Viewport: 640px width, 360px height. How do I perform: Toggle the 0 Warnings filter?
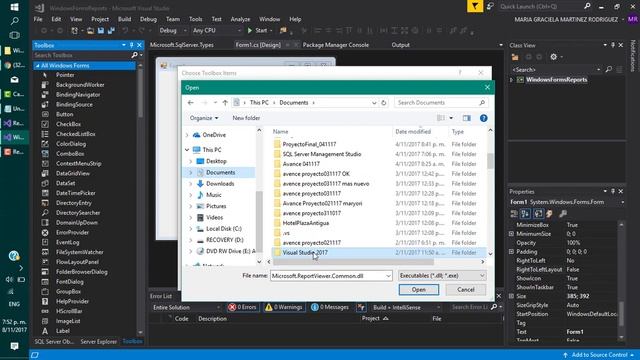[284, 307]
